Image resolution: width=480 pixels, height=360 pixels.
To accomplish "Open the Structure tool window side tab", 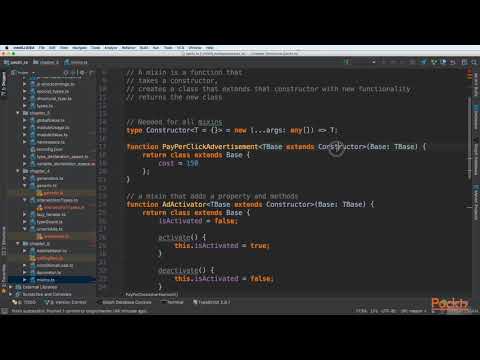I will click(4, 241).
